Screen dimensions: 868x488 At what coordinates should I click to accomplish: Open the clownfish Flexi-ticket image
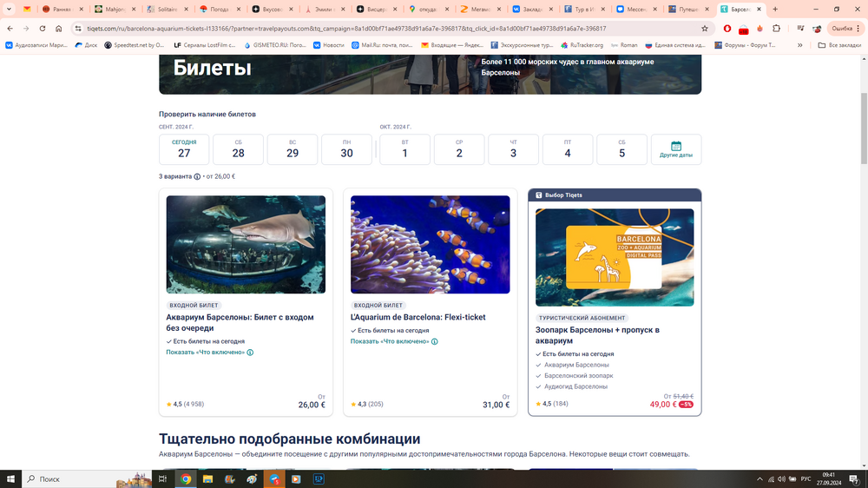pos(431,244)
